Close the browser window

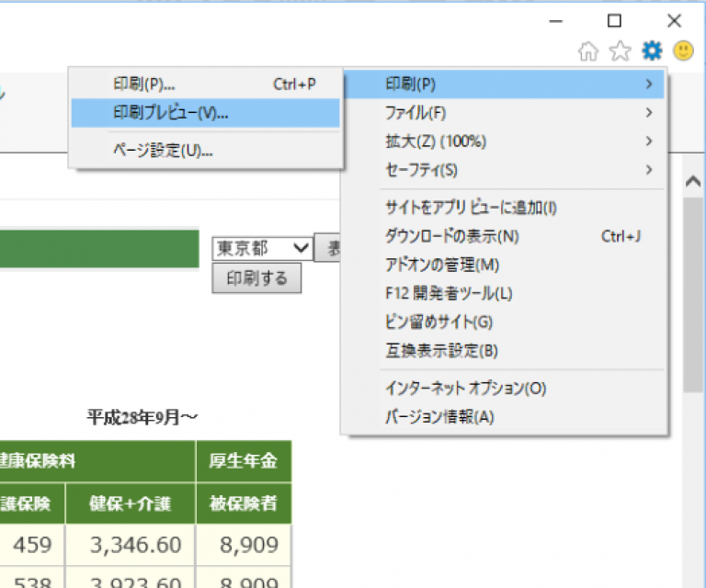674,21
